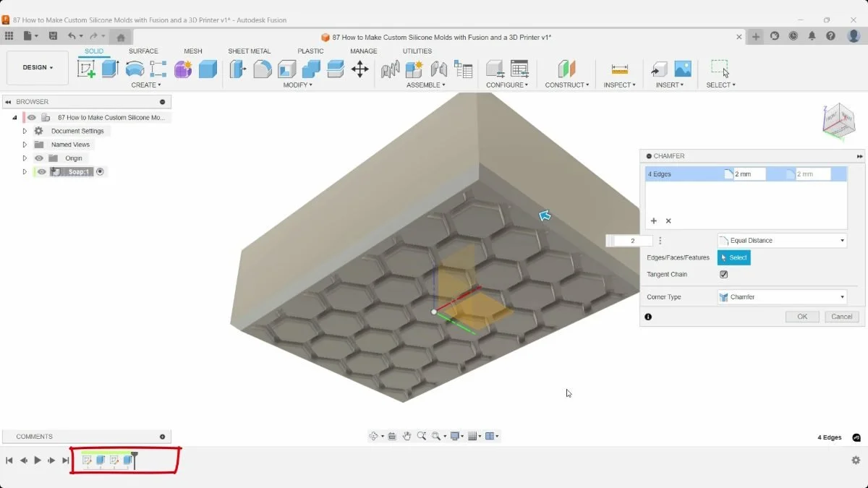The image size is (868, 488).
Task: Click the Create Form purple icon
Action: (183, 69)
